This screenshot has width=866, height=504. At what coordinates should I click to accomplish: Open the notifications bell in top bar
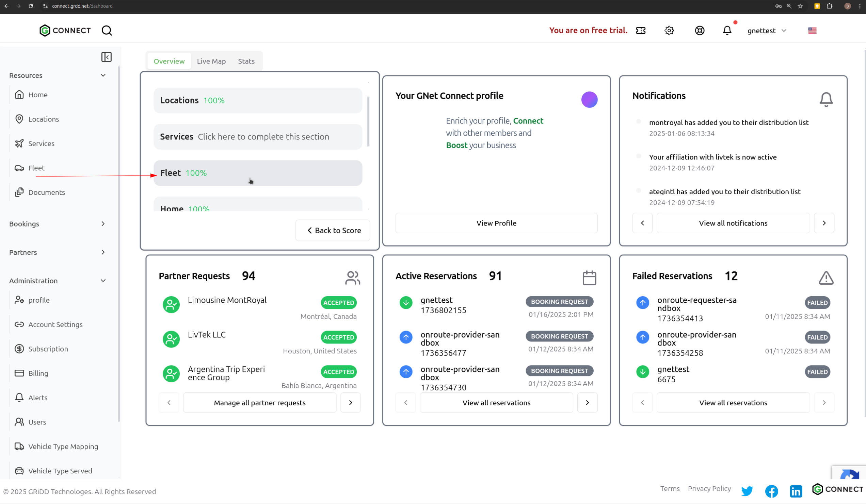click(x=727, y=31)
